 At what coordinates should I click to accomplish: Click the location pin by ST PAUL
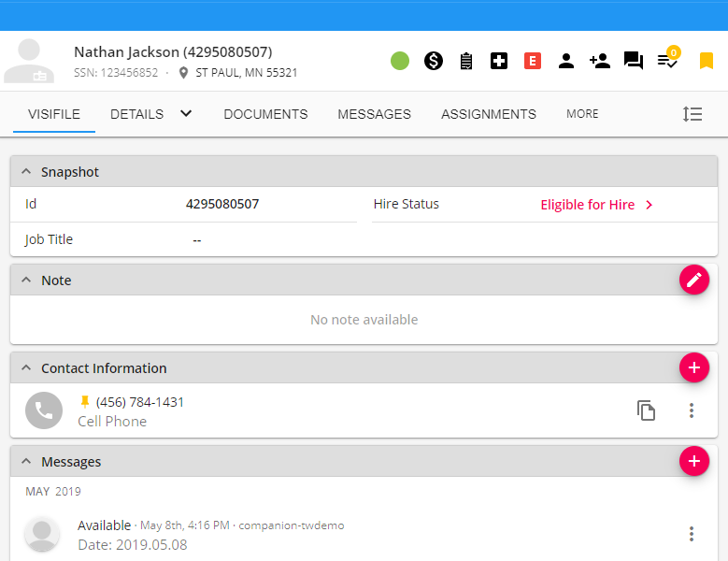point(183,73)
